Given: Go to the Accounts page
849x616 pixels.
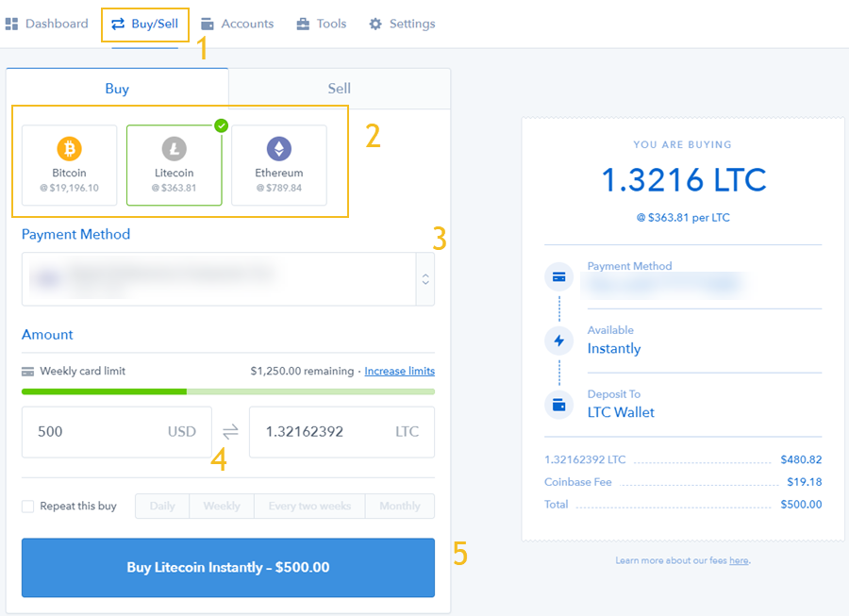Looking at the screenshot, I should click(x=237, y=24).
